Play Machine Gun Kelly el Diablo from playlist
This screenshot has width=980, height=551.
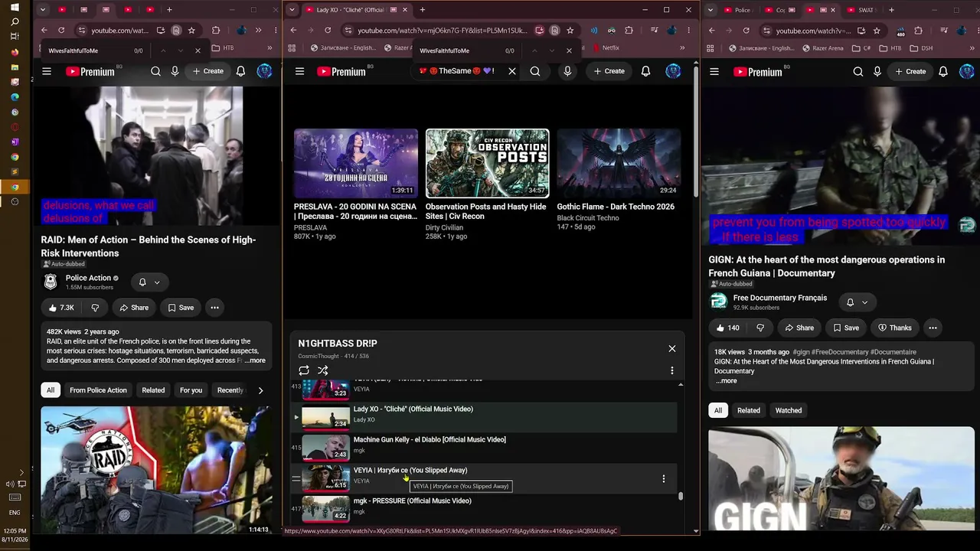tap(430, 440)
